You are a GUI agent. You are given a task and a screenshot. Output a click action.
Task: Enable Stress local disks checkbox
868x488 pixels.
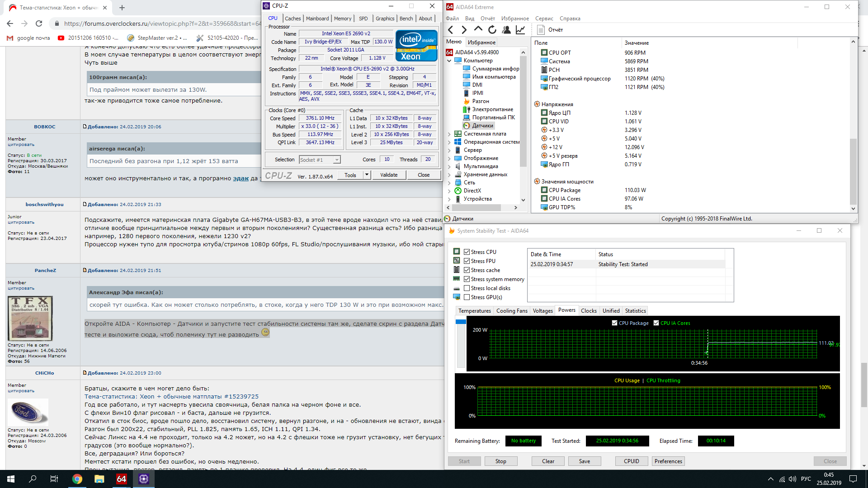(467, 288)
